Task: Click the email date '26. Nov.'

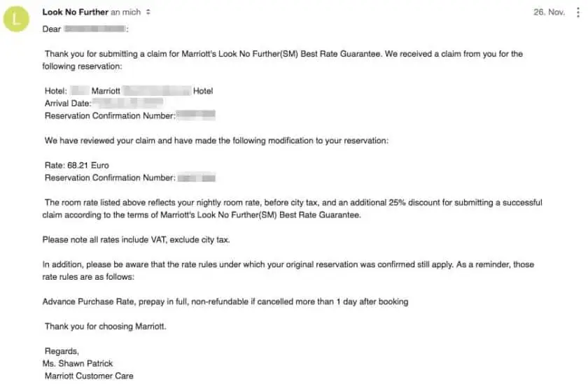Action: pos(548,13)
